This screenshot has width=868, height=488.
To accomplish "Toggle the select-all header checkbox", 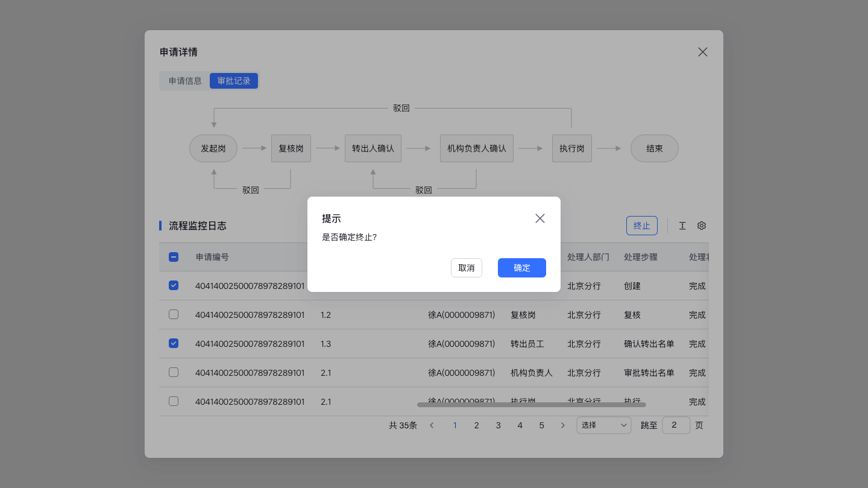I will tap(174, 257).
